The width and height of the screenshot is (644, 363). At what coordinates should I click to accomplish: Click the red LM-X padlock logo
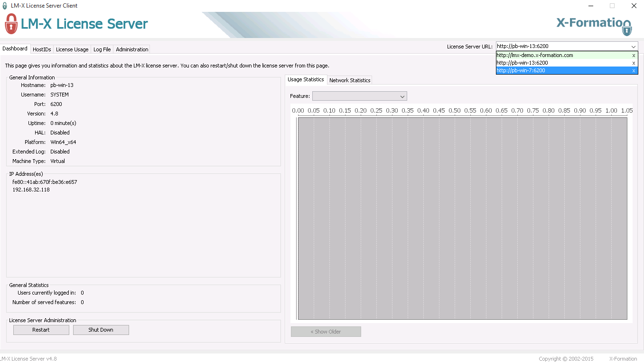coord(11,24)
